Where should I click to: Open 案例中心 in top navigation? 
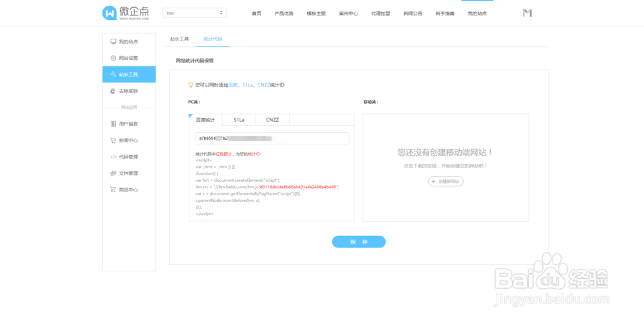[348, 13]
